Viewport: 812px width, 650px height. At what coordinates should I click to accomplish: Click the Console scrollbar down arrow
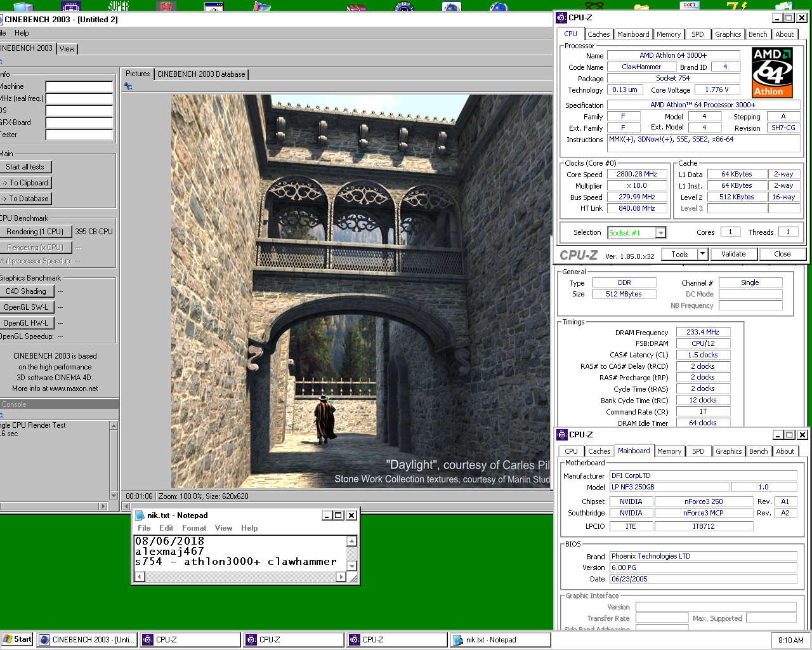point(114,496)
